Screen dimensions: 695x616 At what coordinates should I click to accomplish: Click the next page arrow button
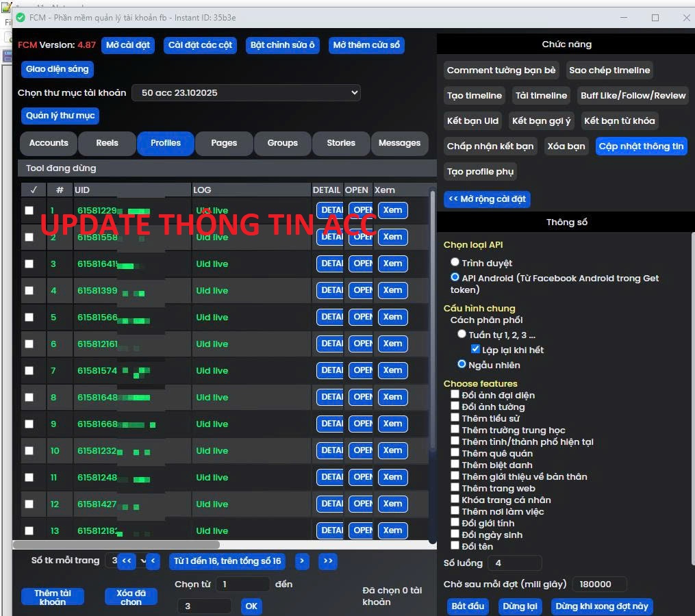pyautogui.click(x=302, y=561)
